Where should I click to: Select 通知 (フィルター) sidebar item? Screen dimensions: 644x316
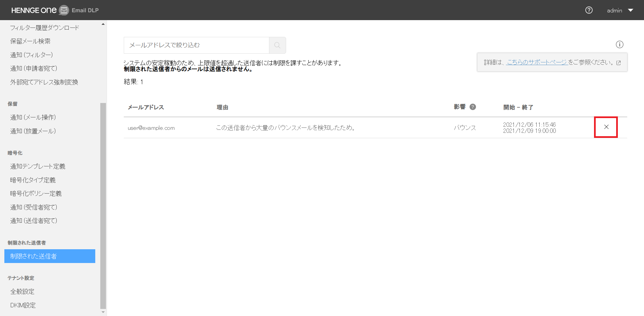[31, 55]
